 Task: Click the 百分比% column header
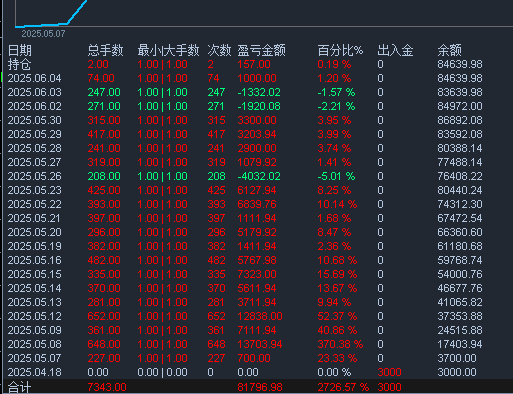click(340, 50)
